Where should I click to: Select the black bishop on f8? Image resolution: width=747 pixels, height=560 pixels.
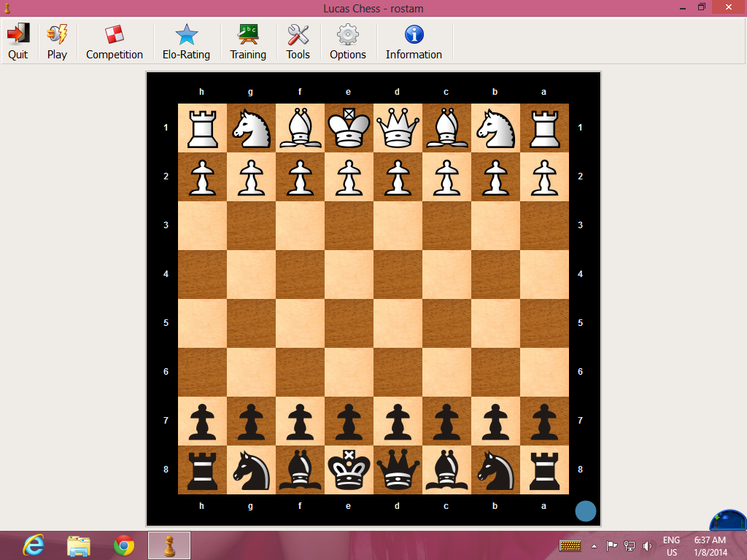coord(300,470)
